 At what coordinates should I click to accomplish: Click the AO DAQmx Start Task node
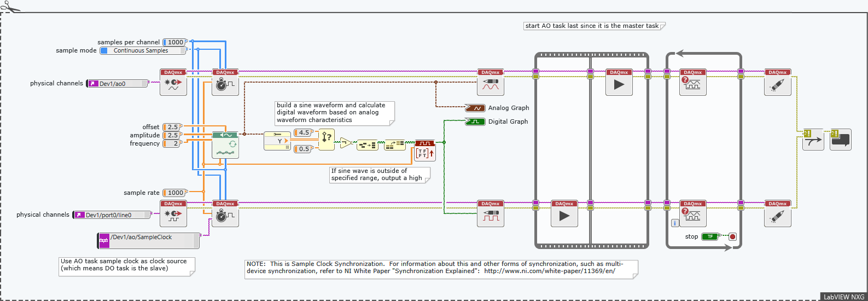pyautogui.click(x=619, y=82)
